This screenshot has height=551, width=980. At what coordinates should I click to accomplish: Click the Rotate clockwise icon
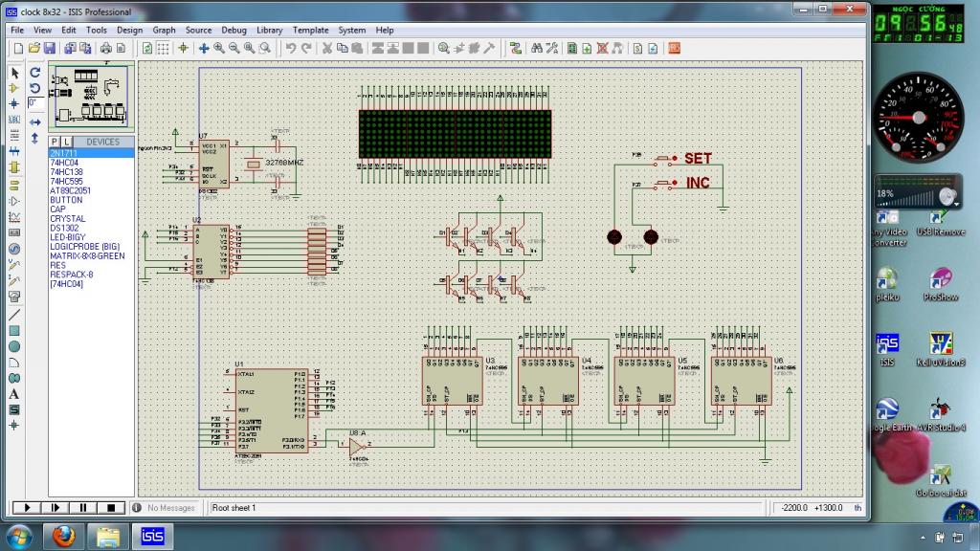coord(35,73)
